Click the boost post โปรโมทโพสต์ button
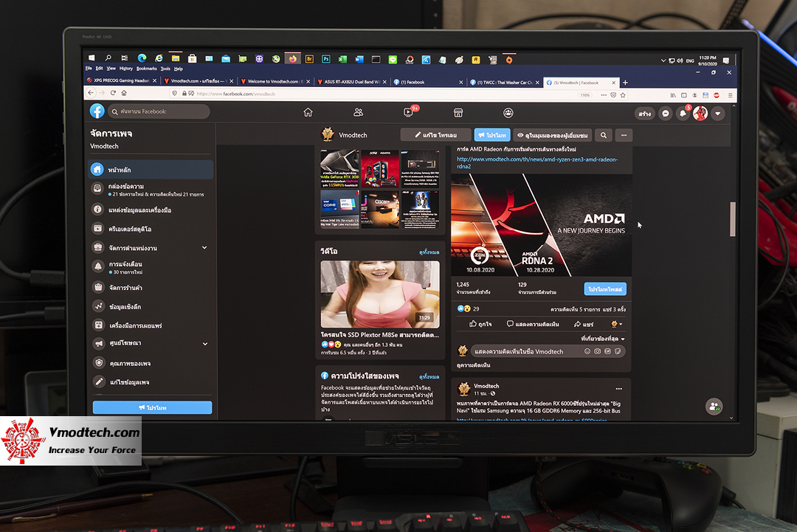The image size is (797, 532). [x=605, y=289]
